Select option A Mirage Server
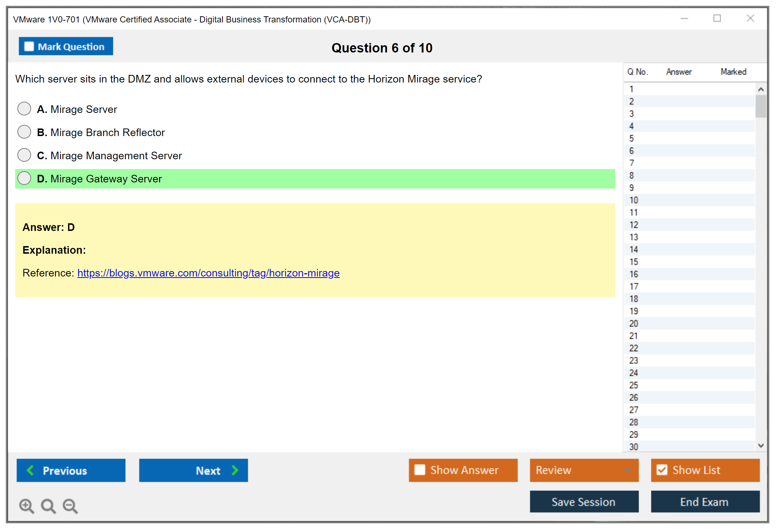The image size is (778, 532). [x=24, y=109]
